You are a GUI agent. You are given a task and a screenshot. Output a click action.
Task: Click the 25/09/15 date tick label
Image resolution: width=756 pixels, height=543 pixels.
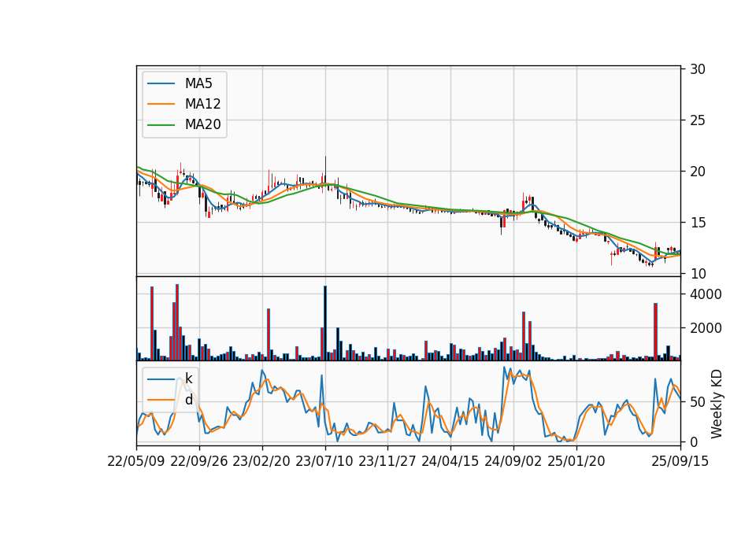[680, 461]
